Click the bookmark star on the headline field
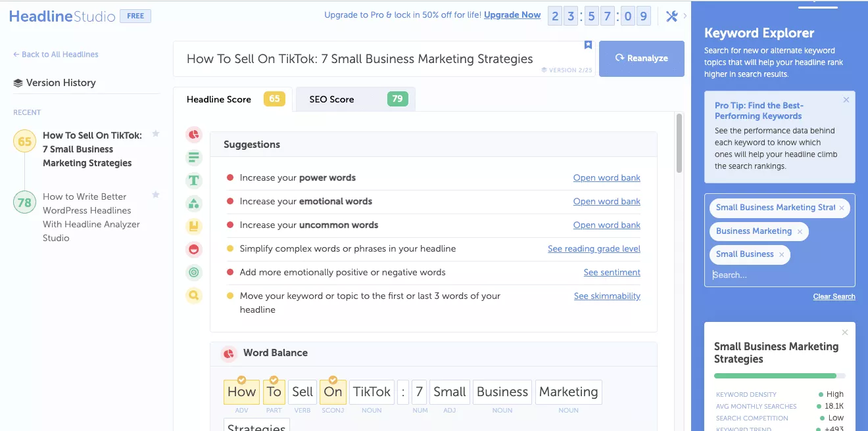Screen dimensions: 868x431 (x=588, y=45)
